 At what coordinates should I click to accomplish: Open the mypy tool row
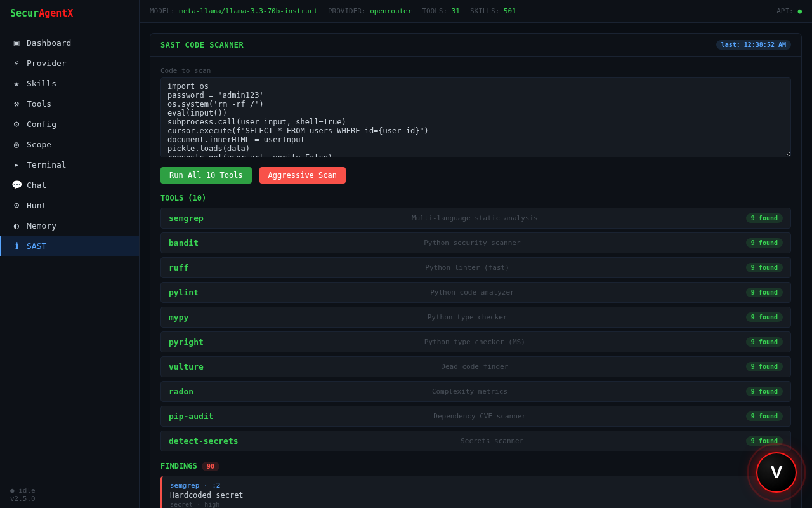tap(476, 317)
